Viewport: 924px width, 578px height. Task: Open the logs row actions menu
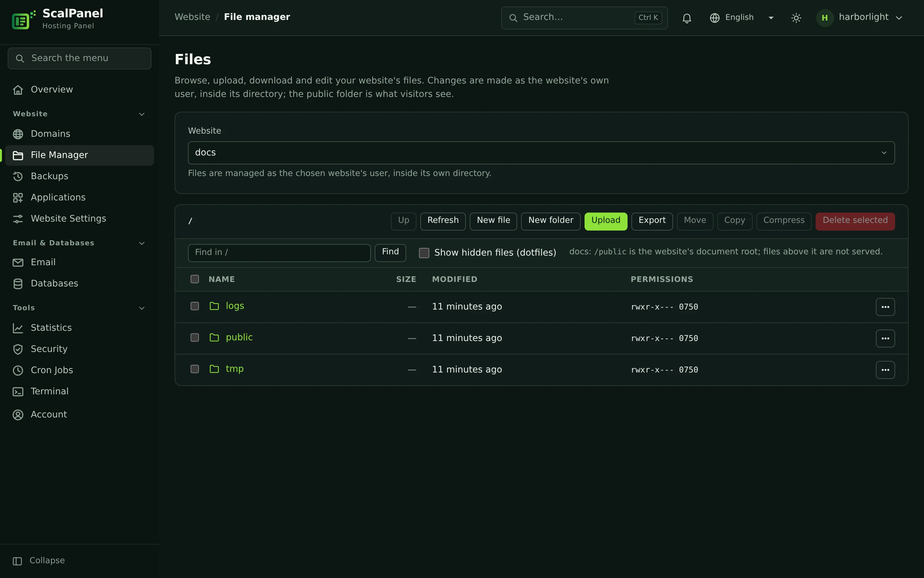tap(885, 307)
